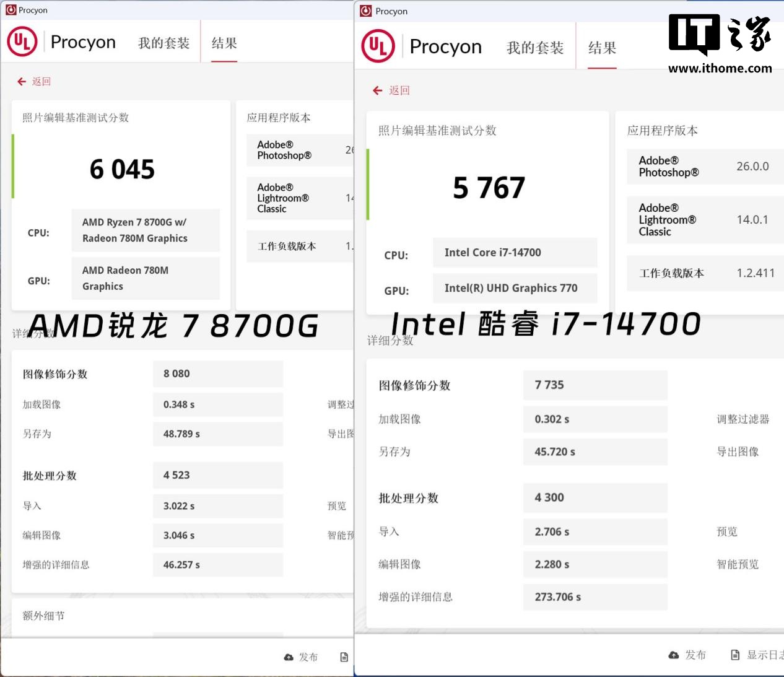Click the UL logo in the Core i7-14700 window

tap(378, 47)
